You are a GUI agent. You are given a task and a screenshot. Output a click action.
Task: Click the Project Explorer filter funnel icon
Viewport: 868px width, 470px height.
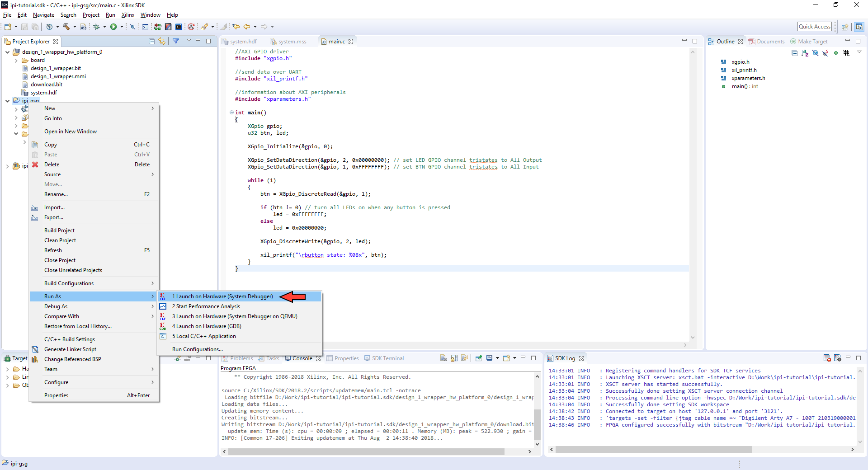176,41
